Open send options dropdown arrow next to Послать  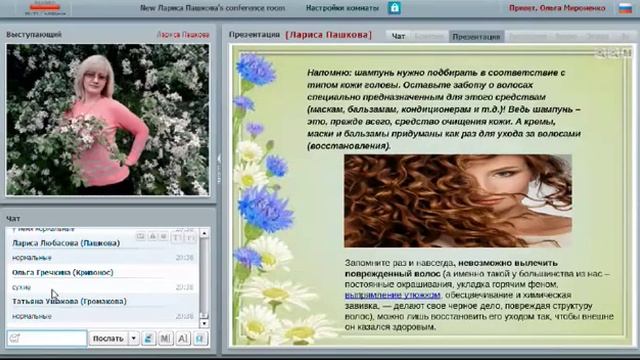pyautogui.click(x=133, y=338)
